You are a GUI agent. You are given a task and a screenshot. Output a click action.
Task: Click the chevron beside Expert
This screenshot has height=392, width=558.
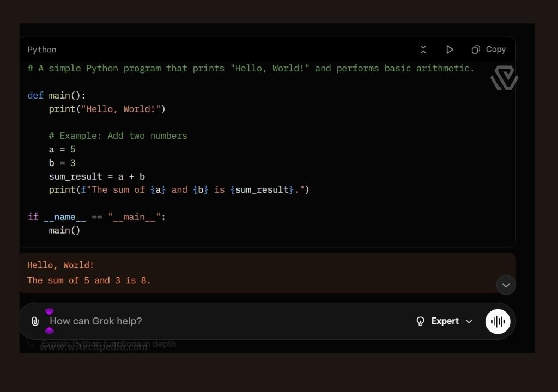(469, 321)
